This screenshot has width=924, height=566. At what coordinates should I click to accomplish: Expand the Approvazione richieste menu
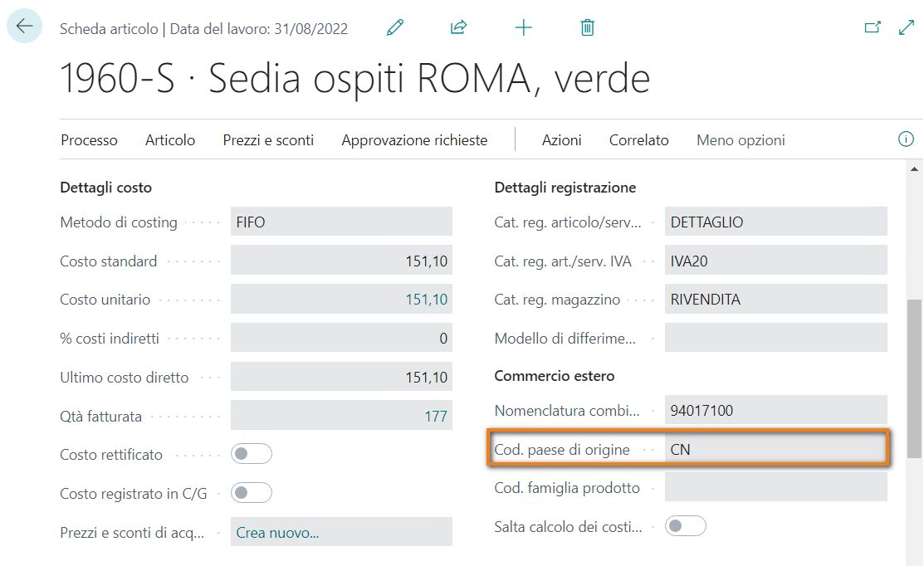coord(414,140)
